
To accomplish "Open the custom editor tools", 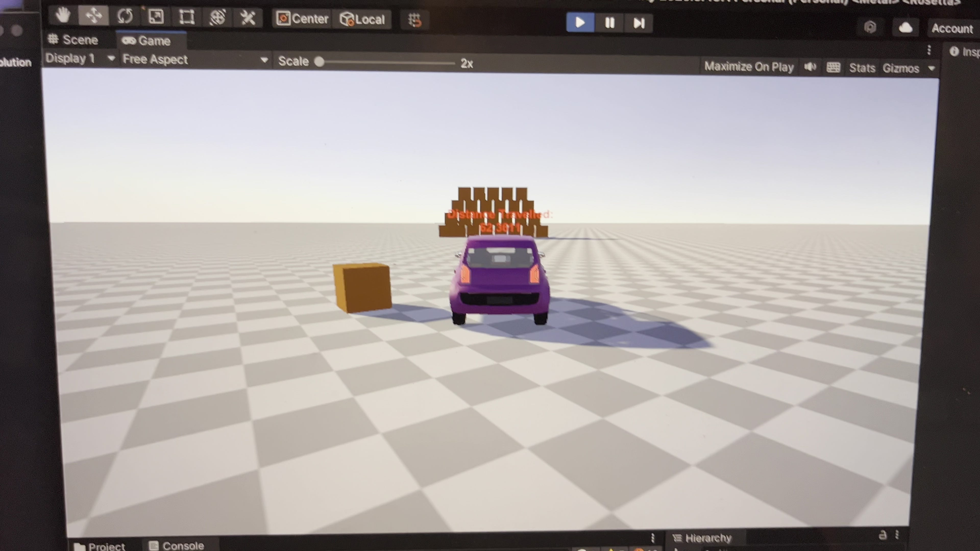I will (248, 18).
